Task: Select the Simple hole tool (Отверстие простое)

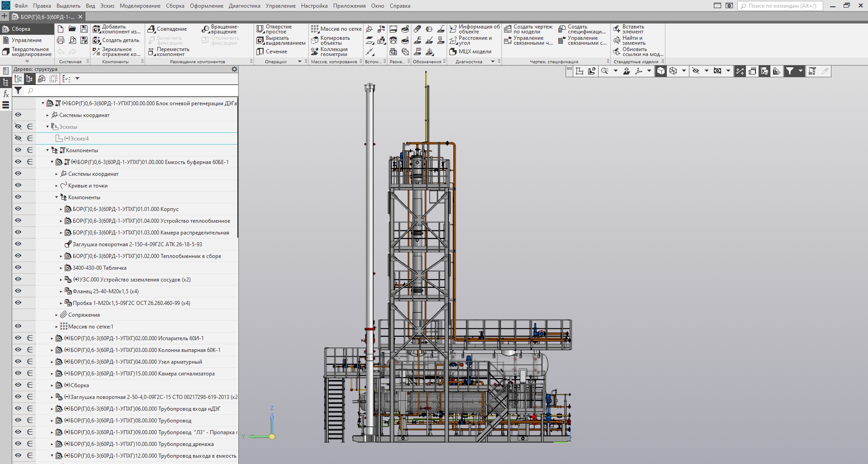Action: tap(260, 29)
